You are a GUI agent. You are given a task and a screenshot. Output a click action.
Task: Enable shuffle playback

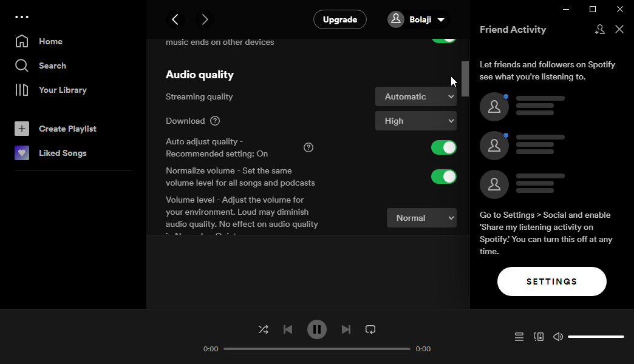click(263, 329)
